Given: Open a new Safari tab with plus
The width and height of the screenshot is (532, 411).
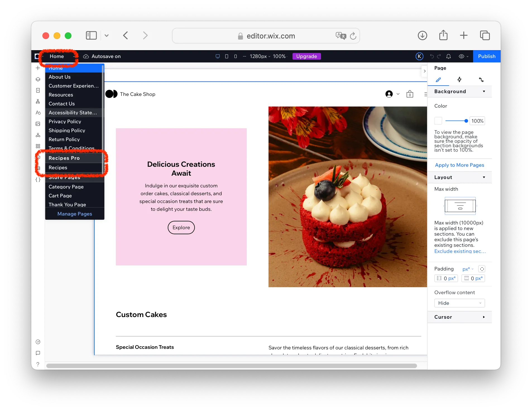Looking at the screenshot, I should point(464,35).
